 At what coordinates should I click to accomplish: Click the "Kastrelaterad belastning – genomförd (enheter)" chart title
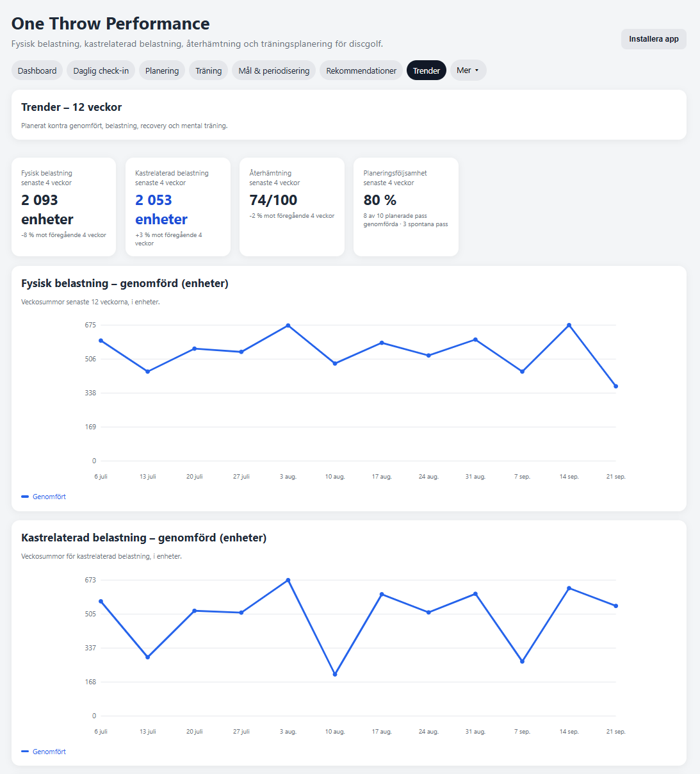point(144,538)
